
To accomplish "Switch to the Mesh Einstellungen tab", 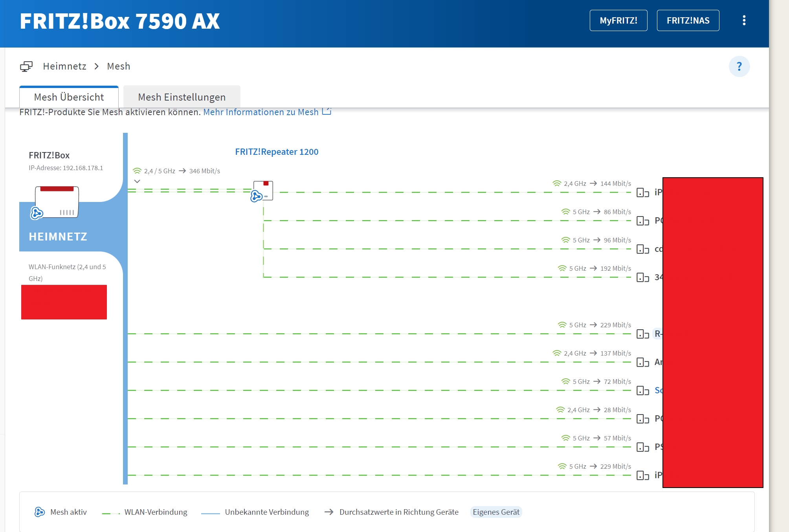I will [x=182, y=97].
